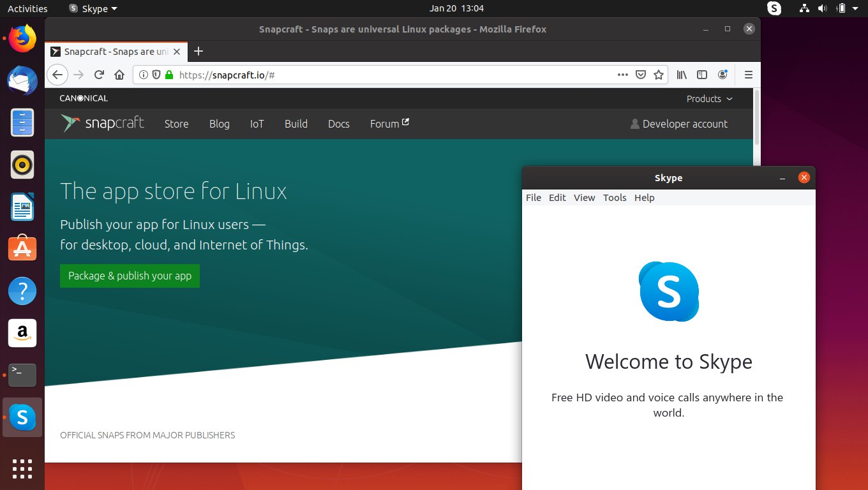Go to the Firefox home page
The image size is (868, 490).
tap(119, 75)
